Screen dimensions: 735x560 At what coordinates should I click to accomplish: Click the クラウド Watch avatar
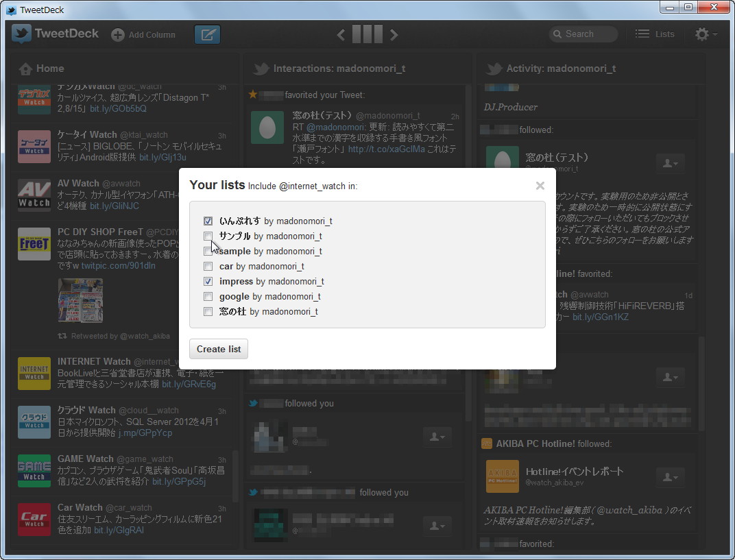pyautogui.click(x=34, y=422)
